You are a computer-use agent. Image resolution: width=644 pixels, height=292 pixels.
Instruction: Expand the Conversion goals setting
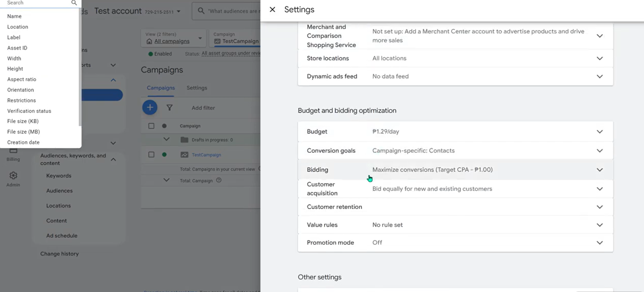(600, 151)
